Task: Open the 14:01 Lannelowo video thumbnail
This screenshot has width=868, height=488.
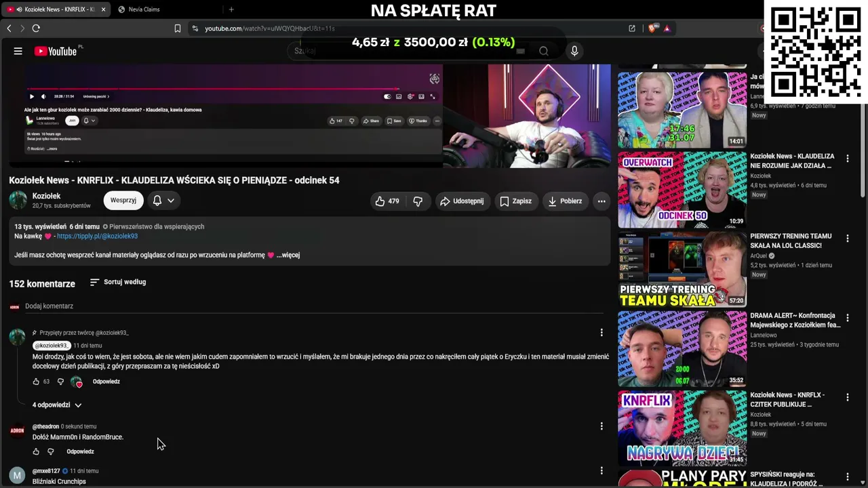Action: click(x=682, y=110)
